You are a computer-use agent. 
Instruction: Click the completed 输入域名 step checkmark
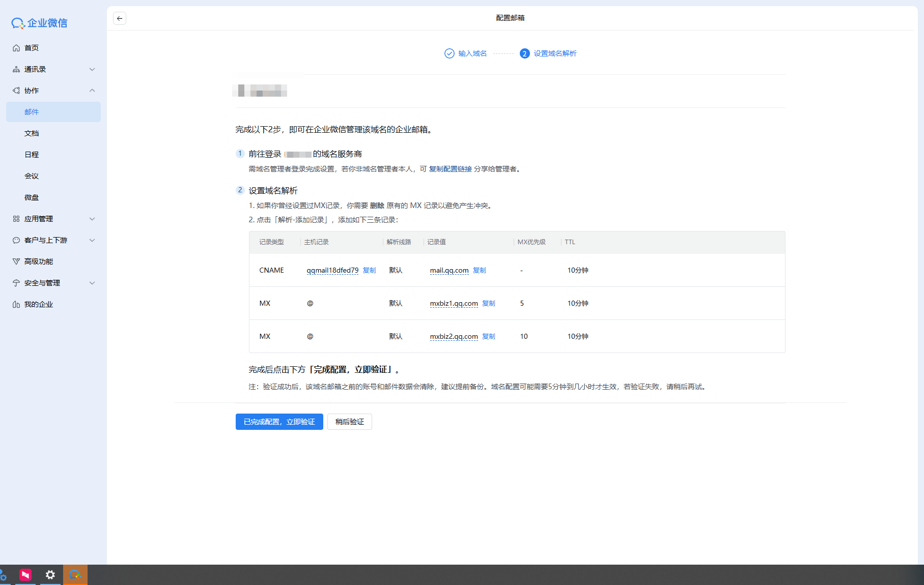coord(449,53)
